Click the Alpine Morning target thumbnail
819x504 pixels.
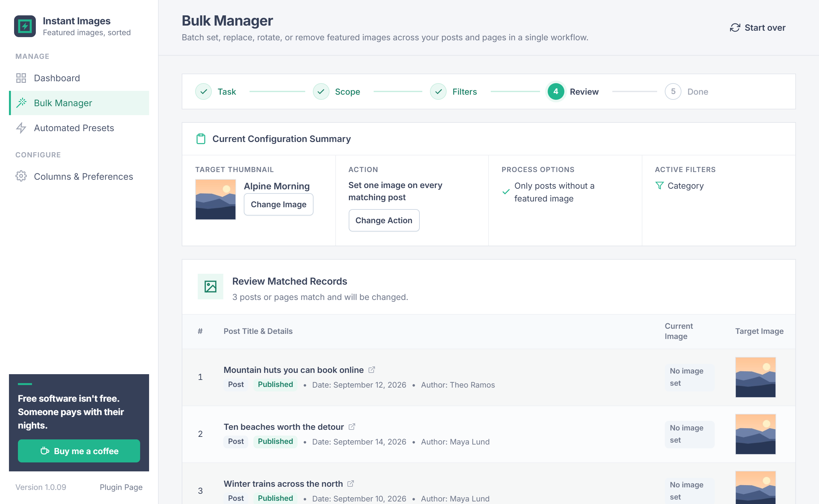pyautogui.click(x=215, y=199)
